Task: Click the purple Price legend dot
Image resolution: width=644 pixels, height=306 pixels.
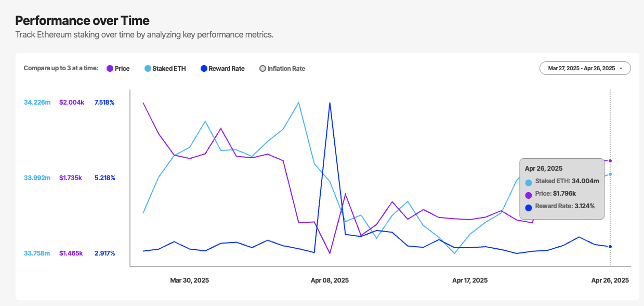Action: (x=110, y=69)
